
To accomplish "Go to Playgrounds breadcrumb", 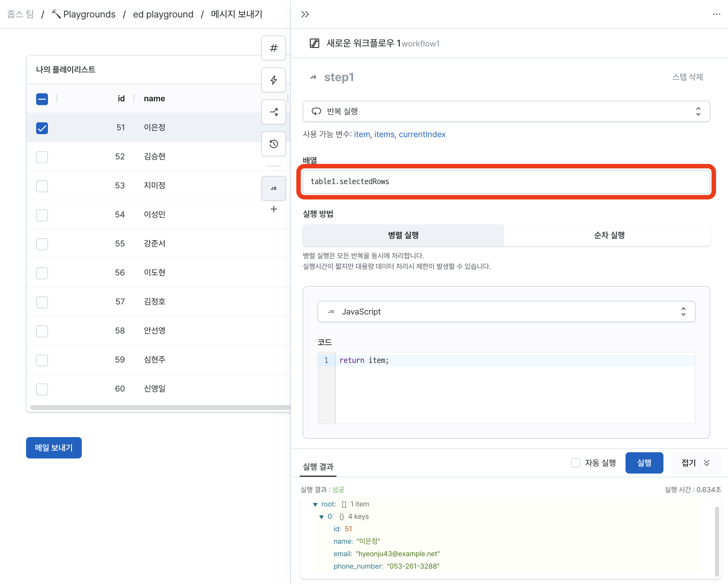I will pos(89,14).
